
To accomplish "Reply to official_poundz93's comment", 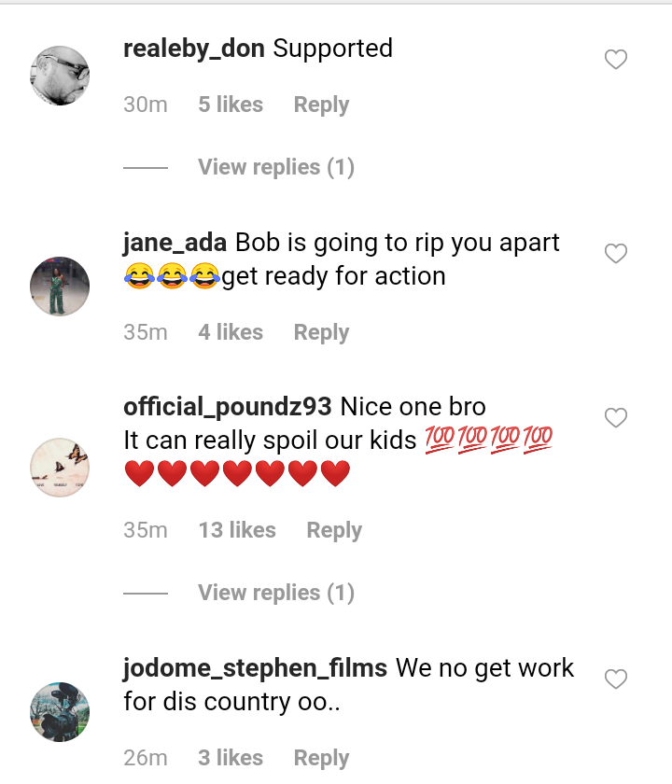I will (334, 530).
